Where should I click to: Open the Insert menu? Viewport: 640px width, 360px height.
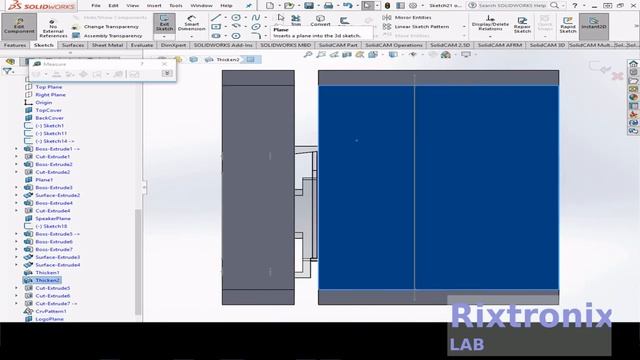tap(154, 6)
